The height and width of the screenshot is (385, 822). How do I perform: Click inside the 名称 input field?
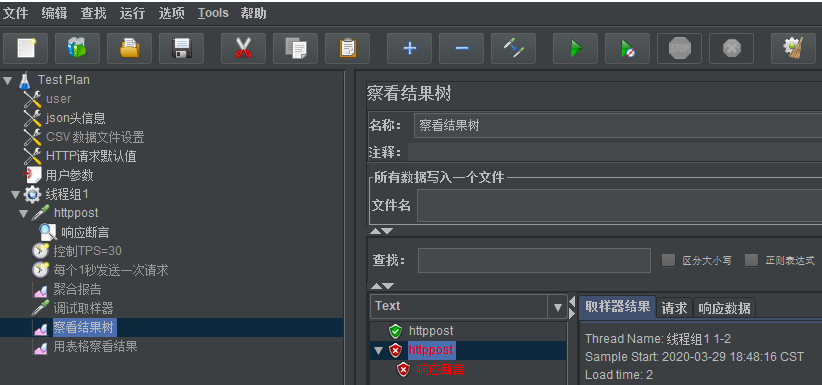pyautogui.click(x=618, y=126)
